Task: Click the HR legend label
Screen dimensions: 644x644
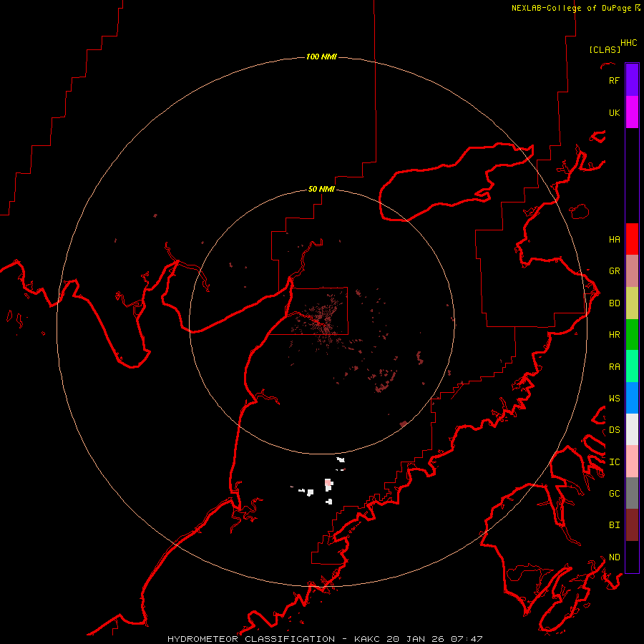Action: click(614, 335)
